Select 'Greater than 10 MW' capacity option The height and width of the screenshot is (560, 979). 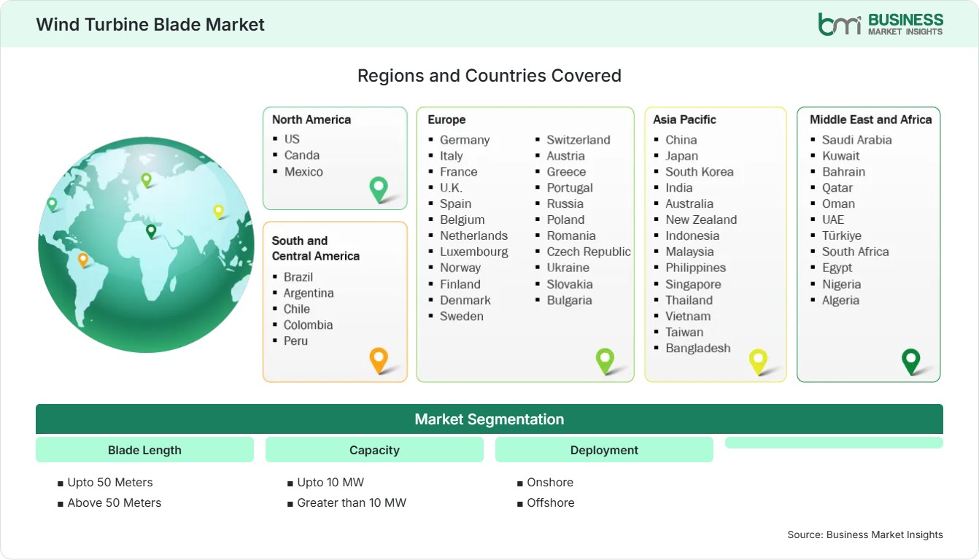[x=352, y=503]
